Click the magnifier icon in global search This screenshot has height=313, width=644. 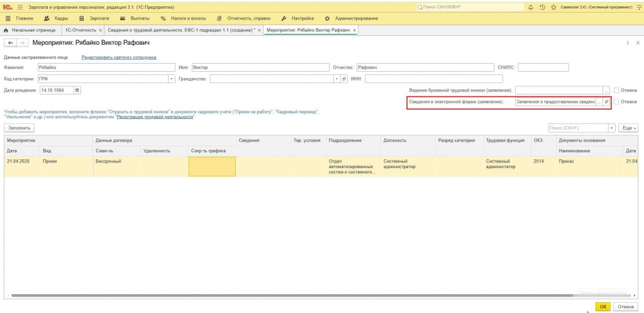pyautogui.click(x=419, y=8)
